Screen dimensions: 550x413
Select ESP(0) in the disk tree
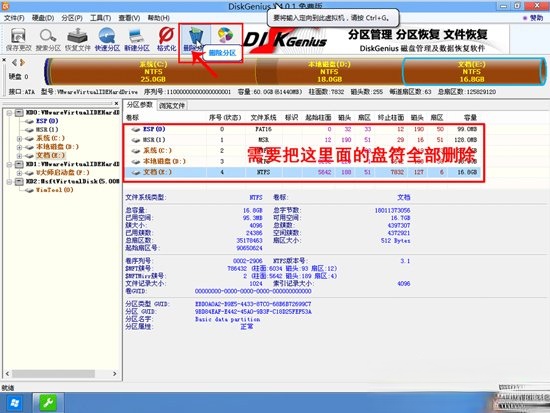point(47,121)
